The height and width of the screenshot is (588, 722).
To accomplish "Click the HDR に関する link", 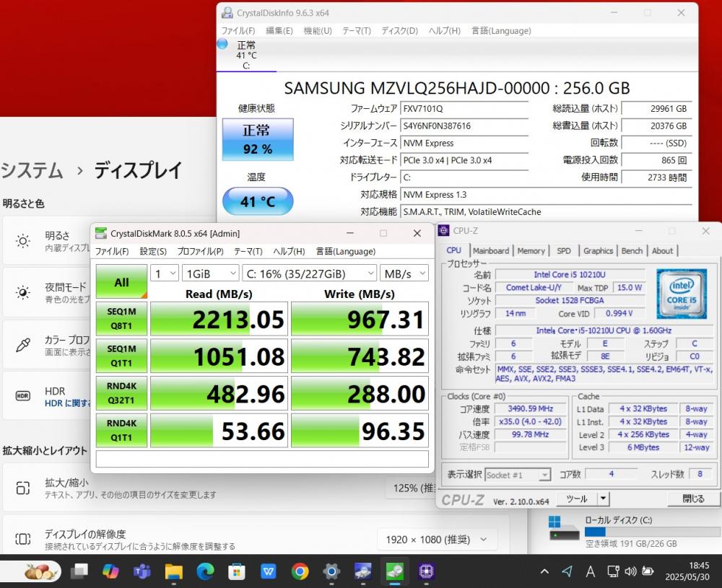I will tap(67, 403).
